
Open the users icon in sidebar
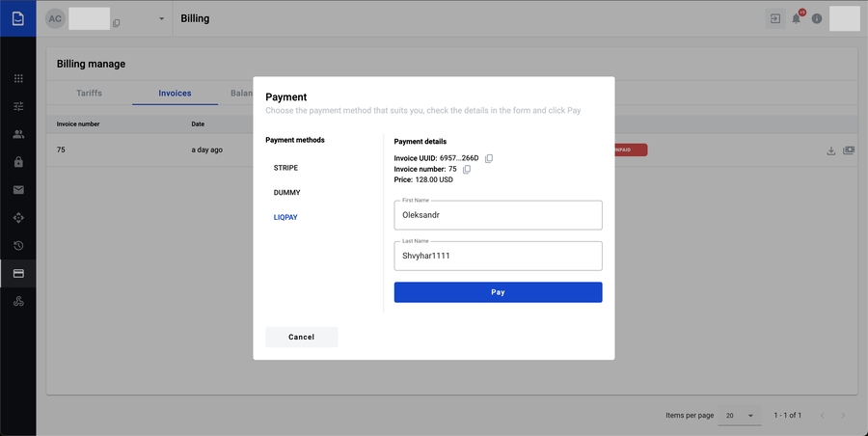[18, 134]
